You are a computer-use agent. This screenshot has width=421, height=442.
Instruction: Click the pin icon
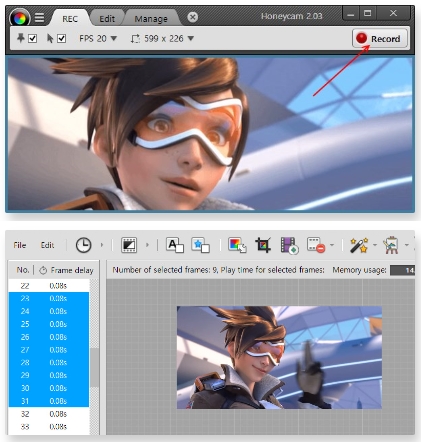pos(21,38)
